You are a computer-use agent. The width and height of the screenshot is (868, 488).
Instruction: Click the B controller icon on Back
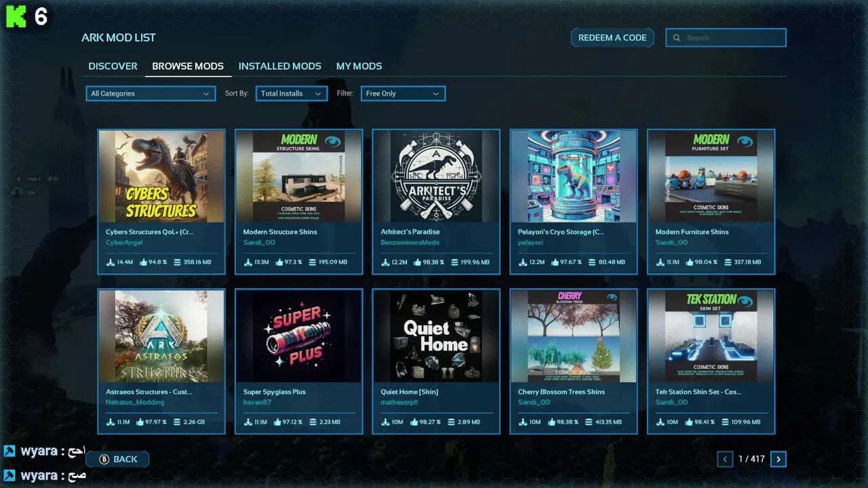104,460
